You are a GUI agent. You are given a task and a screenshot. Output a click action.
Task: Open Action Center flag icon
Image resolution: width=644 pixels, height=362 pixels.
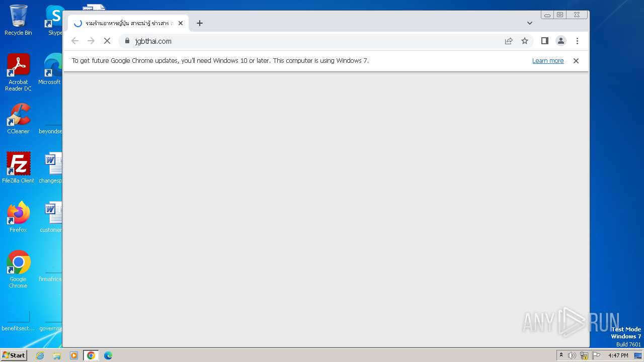click(x=596, y=355)
